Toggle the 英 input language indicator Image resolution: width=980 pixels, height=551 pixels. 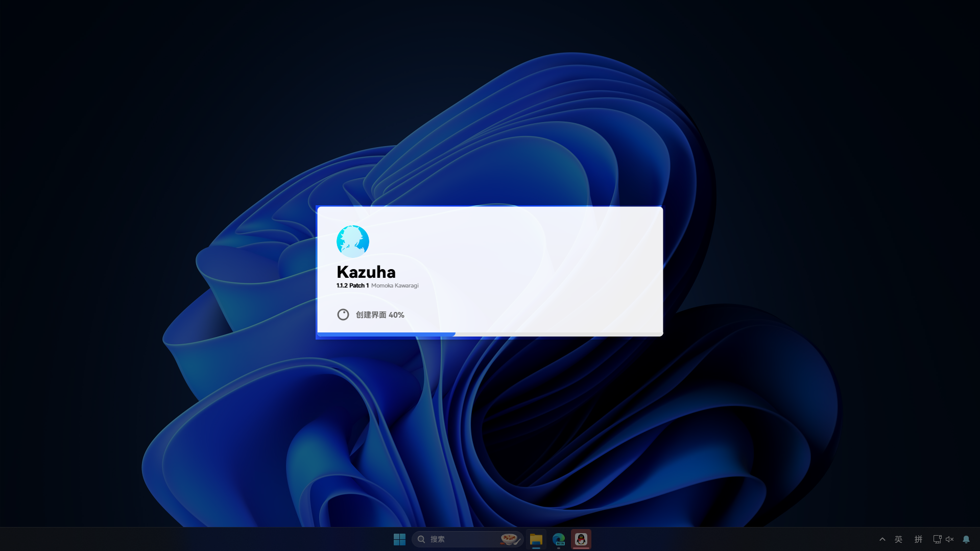point(898,539)
